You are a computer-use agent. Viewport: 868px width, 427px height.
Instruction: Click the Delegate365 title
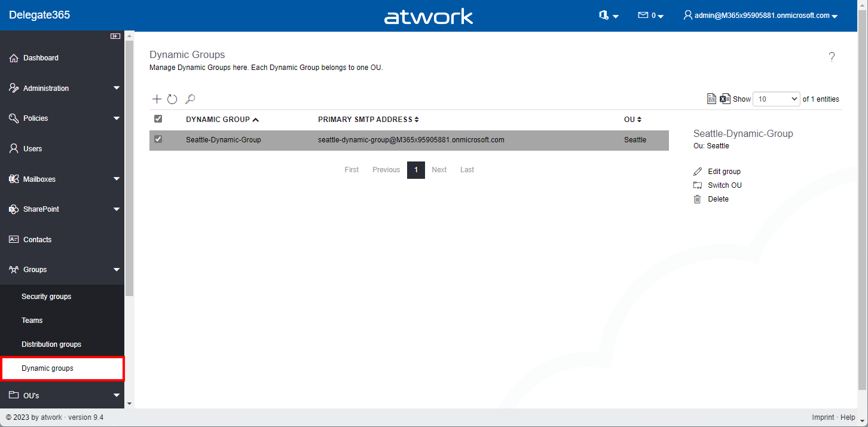coord(39,15)
